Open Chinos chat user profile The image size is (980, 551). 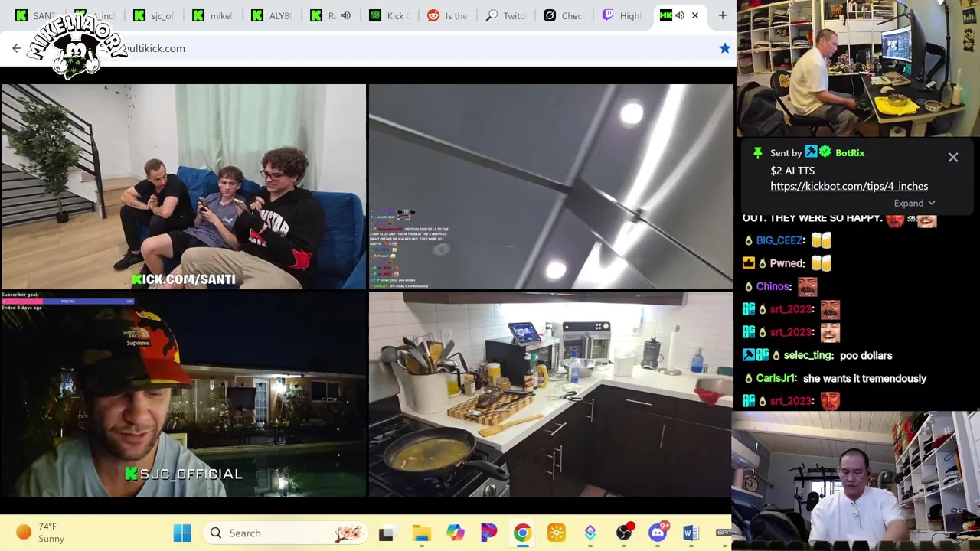pos(773,286)
